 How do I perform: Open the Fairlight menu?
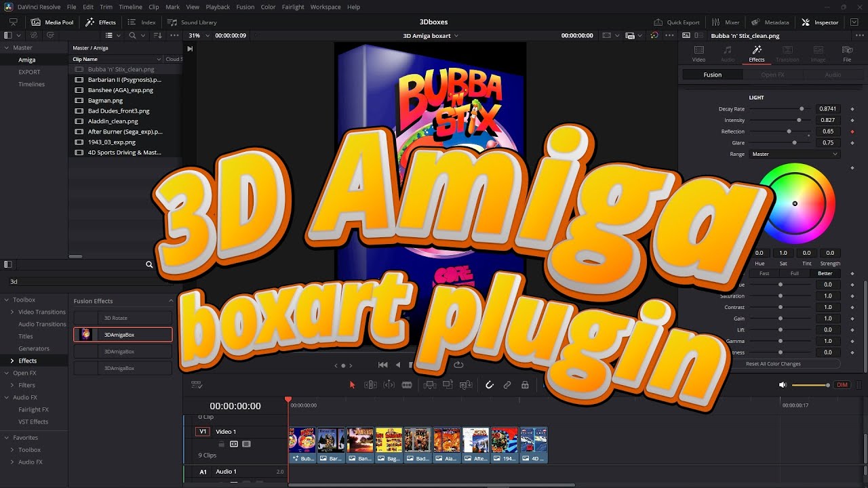click(293, 7)
